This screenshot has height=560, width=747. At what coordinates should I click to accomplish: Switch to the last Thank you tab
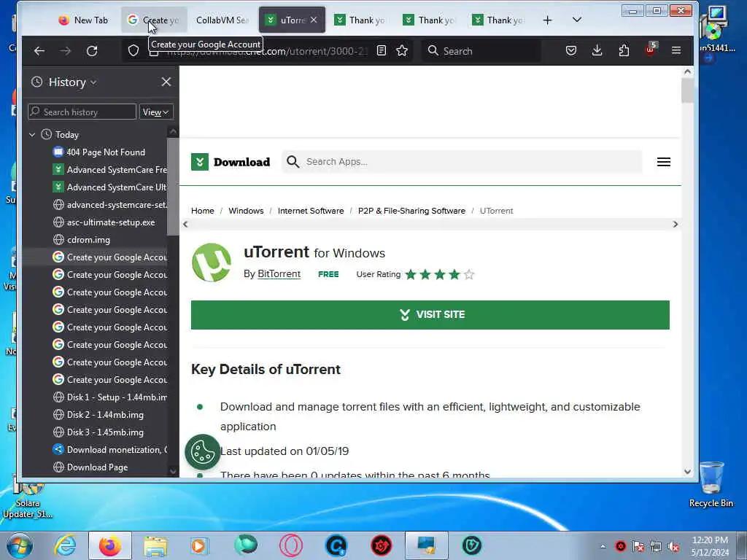(x=498, y=20)
